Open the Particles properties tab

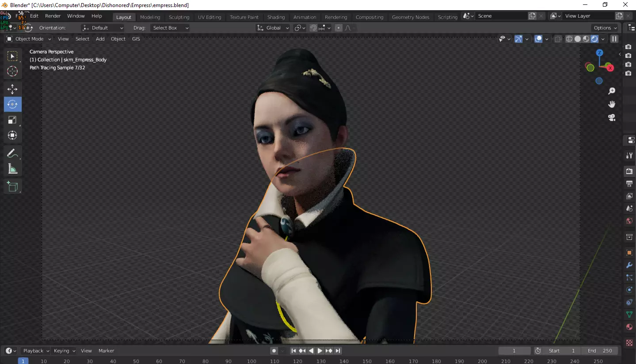pos(629,277)
